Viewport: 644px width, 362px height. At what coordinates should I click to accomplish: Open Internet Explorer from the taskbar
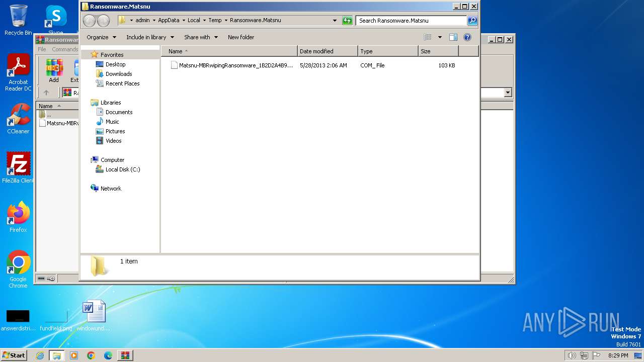[x=40, y=355]
